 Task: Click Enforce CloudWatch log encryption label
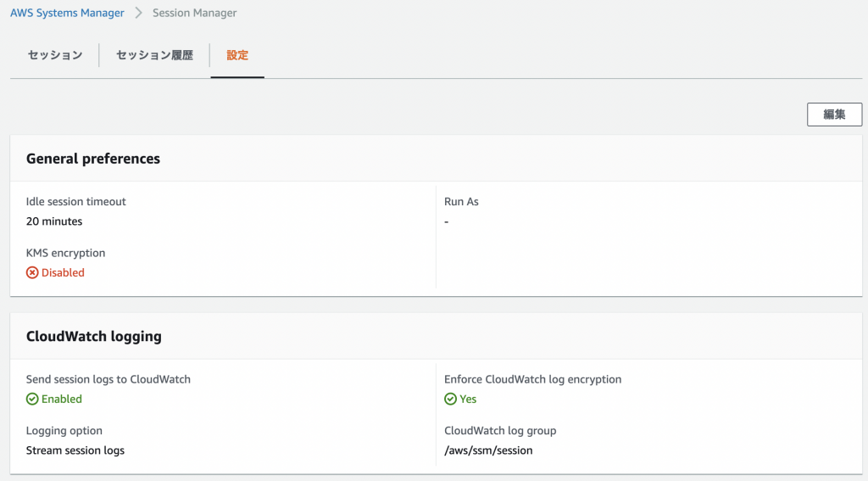click(532, 379)
